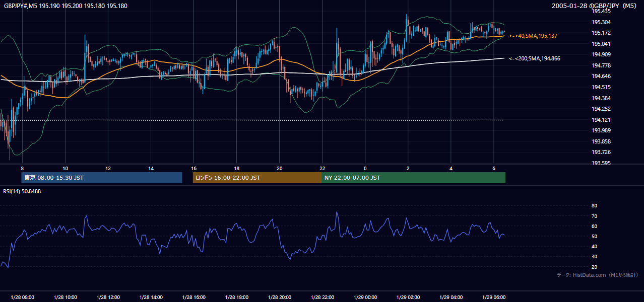Click the 2005-01-28 GBP/JPY (M5) title
644x302 pixels.
pos(595,6)
